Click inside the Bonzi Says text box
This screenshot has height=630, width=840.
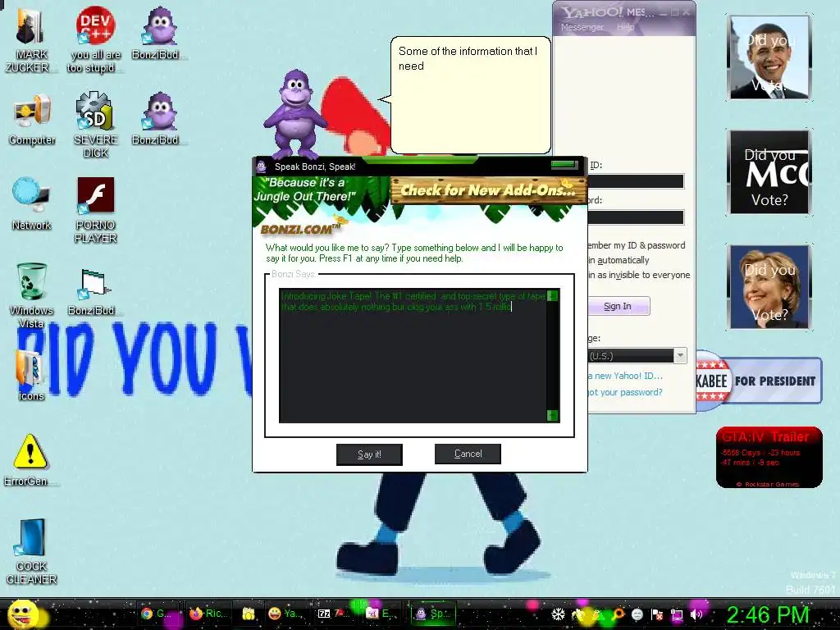413,356
